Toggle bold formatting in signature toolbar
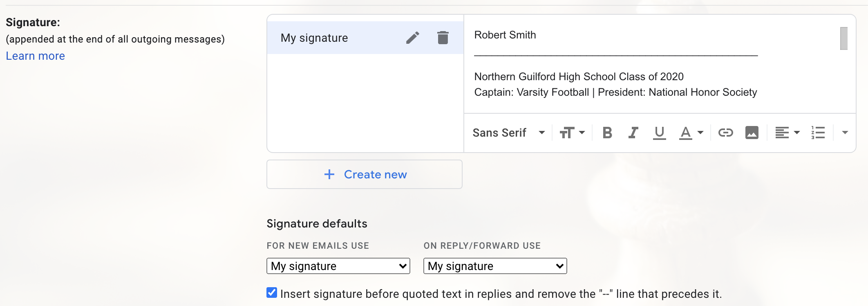868x306 pixels. pos(607,133)
